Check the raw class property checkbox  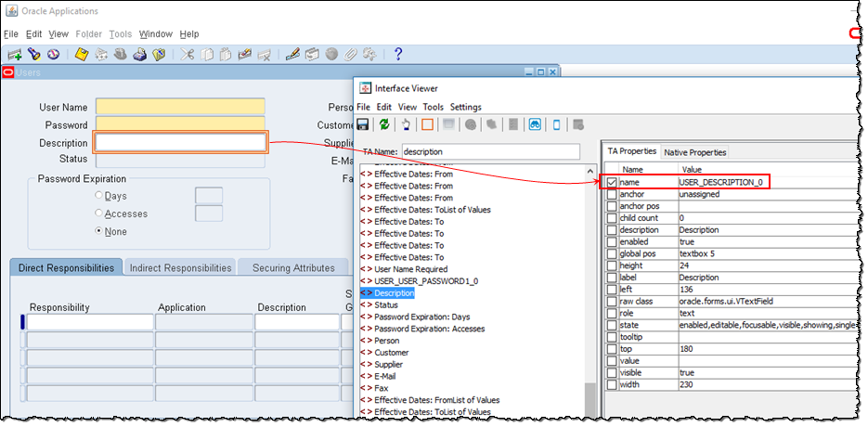tap(612, 302)
